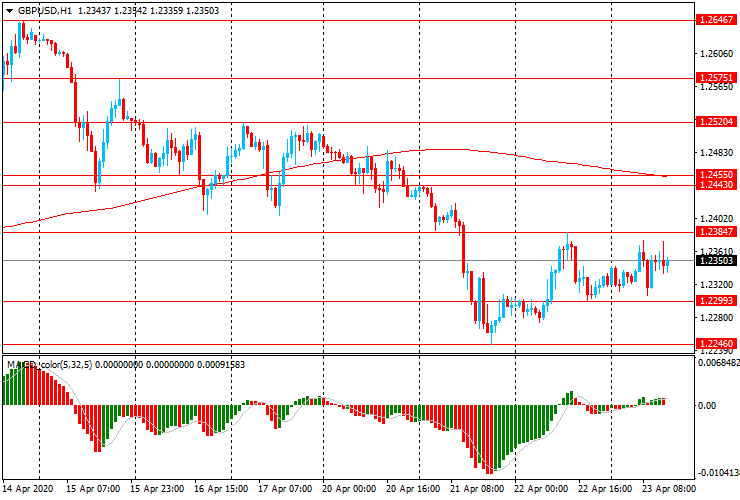Click the quote values 1.23437 1.23542 in title
The image size is (740, 500).
[x=112, y=10]
